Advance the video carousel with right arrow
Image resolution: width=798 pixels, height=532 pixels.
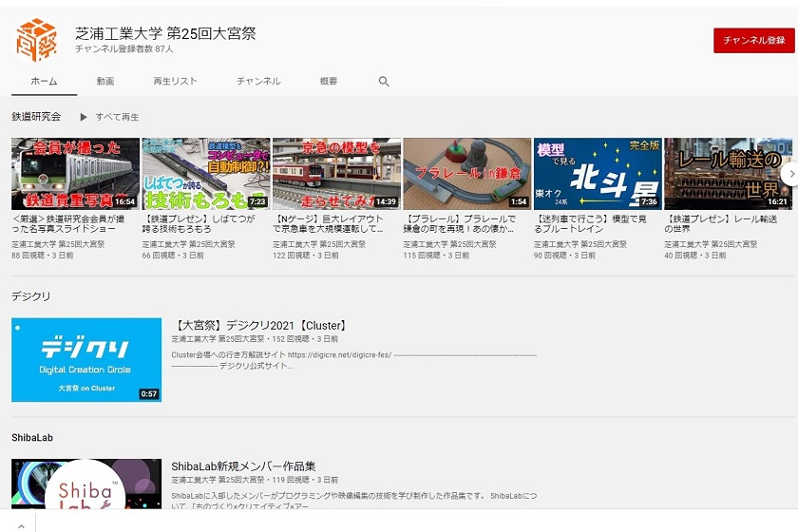(x=790, y=174)
